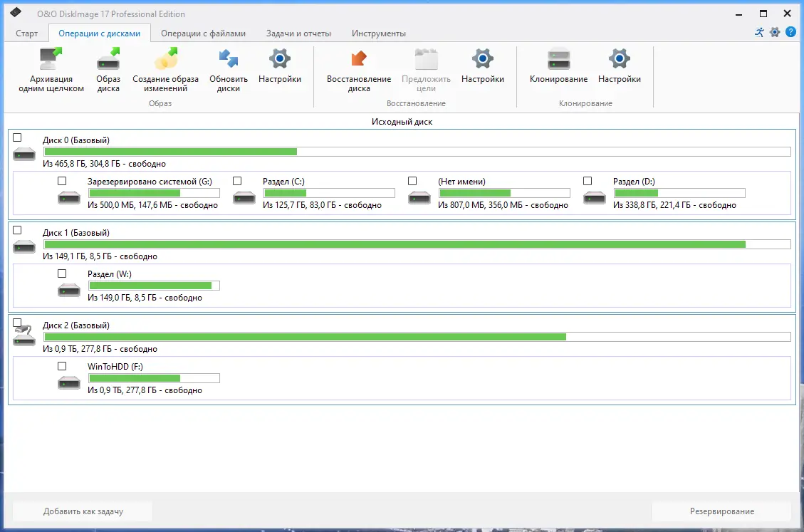Go to the Задачи и отчеты tab
This screenshot has width=804, height=532.
click(298, 33)
